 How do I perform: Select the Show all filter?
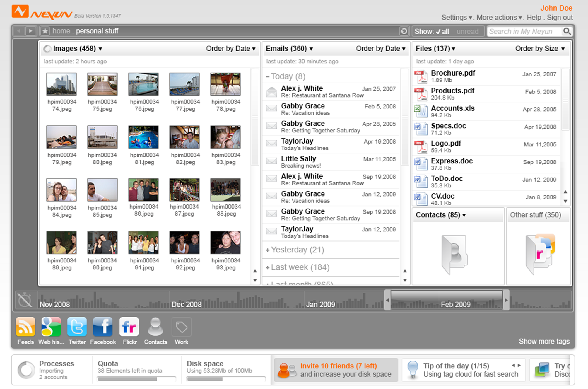[x=442, y=31]
